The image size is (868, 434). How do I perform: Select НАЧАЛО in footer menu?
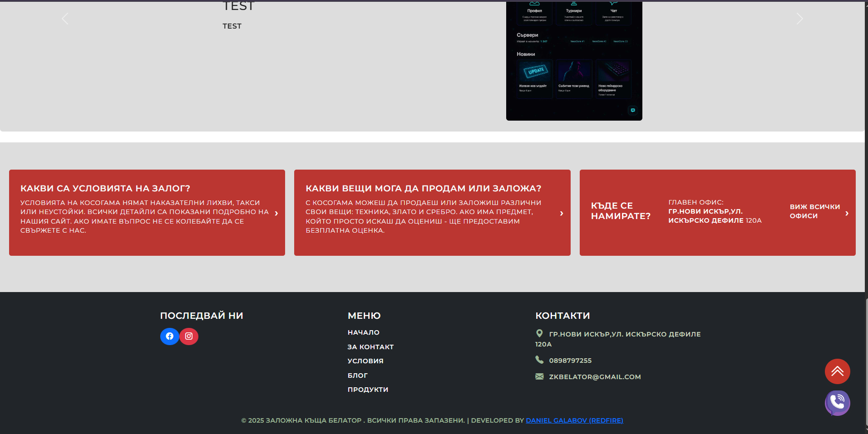[x=363, y=332]
